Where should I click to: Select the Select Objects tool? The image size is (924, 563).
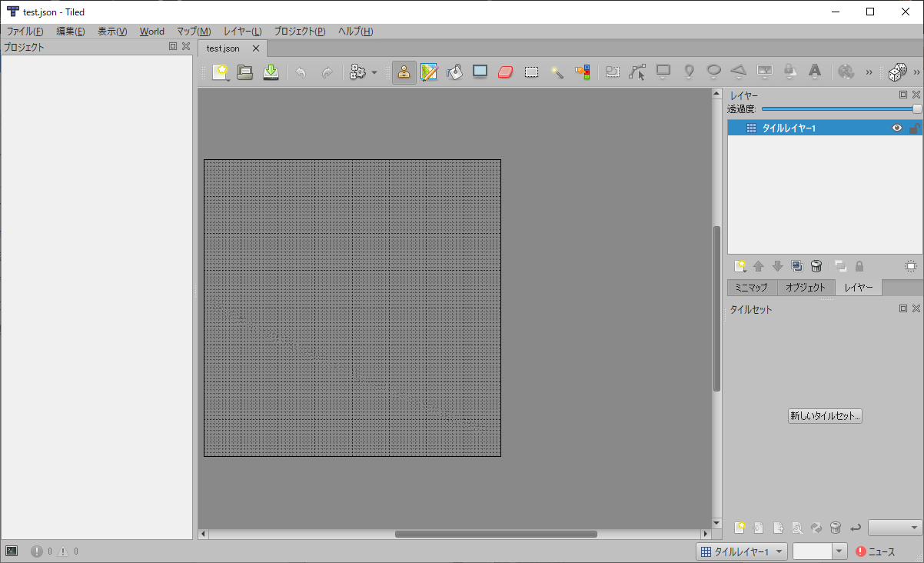click(x=613, y=72)
